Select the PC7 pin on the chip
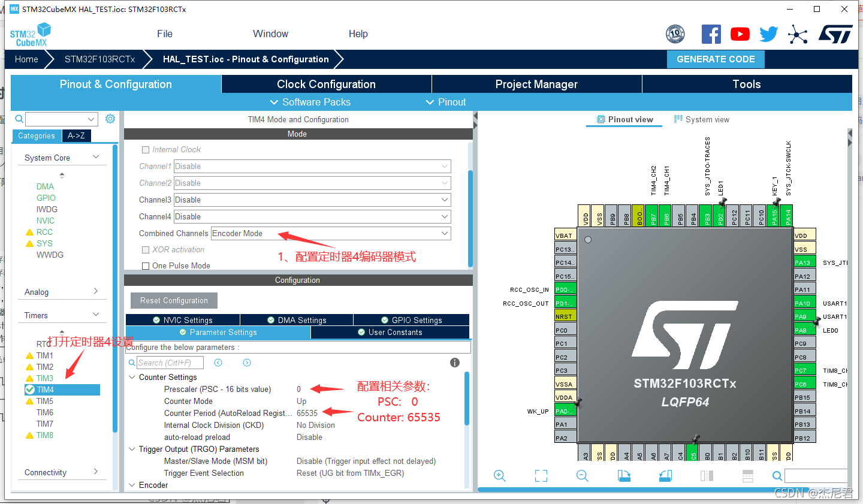Screen dimensions: 863x504 pyautogui.click(x=805, y=370)
